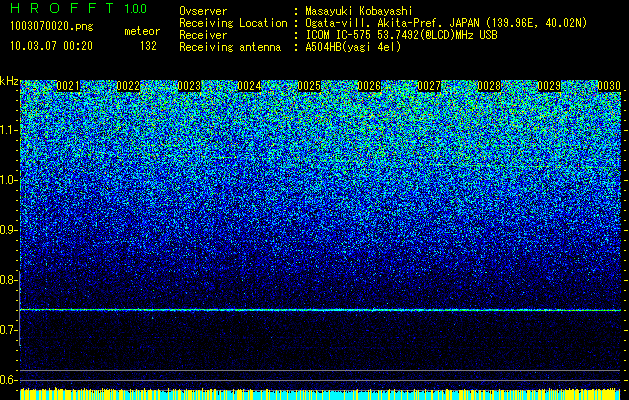Click the A504HB(yagi 4el) antenna text

point(353,47)
